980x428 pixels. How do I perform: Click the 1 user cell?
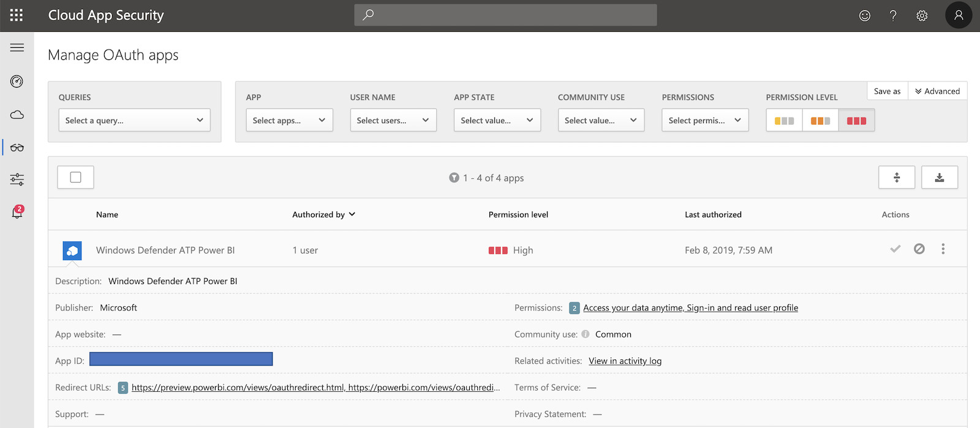pyautogui.click(x=305, y=250)
